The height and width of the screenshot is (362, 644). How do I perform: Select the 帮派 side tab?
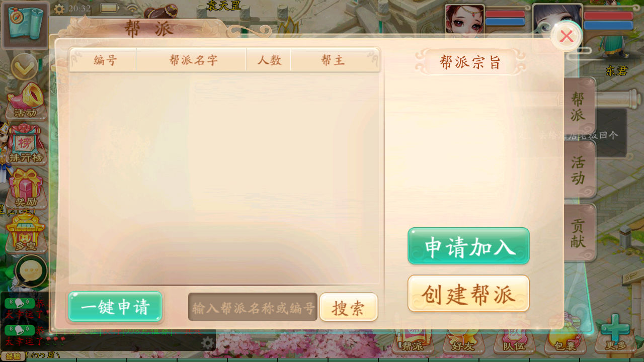pyautogui.click(x=579, y=106)
